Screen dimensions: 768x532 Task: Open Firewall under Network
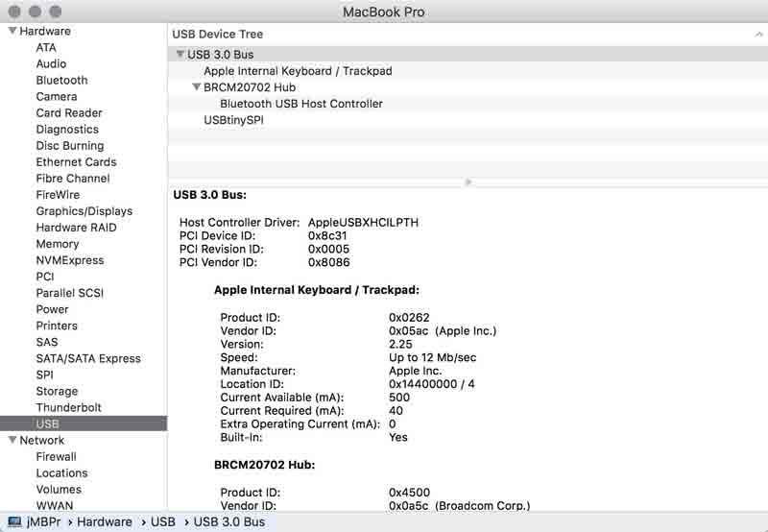click(56, 456)
